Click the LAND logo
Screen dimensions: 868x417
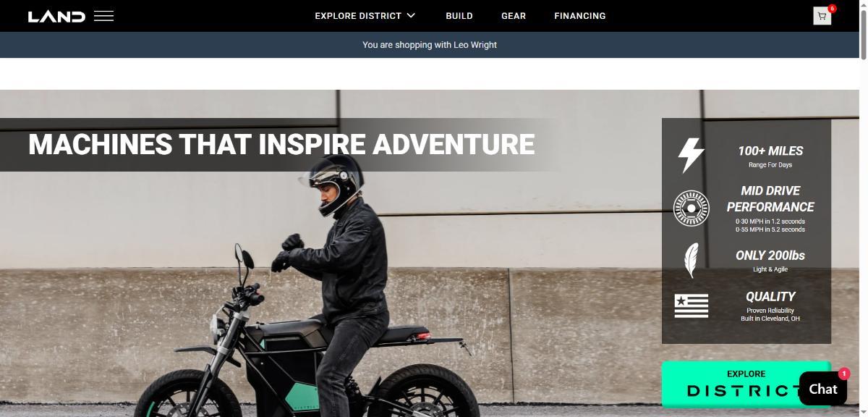pyautogui.click(x=56, y=16)
